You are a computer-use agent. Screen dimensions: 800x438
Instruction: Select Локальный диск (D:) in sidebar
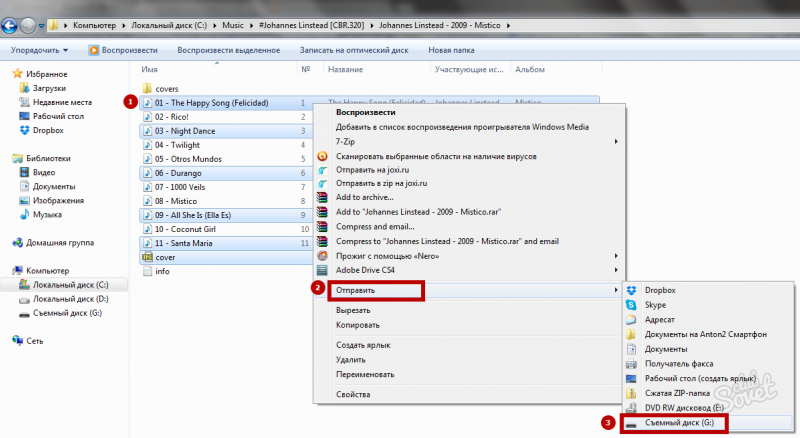tap(70, 299)
